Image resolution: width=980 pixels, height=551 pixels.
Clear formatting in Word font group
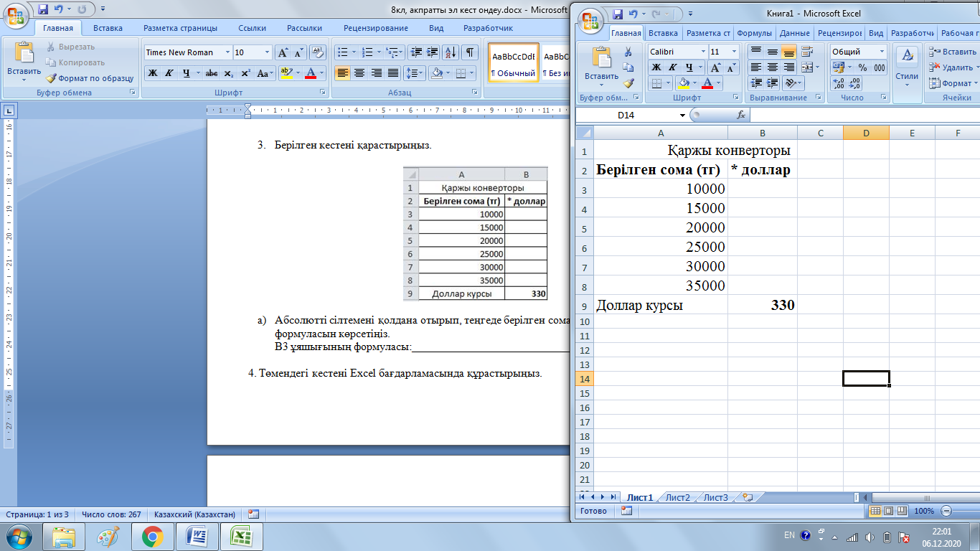tap(319, 52)
